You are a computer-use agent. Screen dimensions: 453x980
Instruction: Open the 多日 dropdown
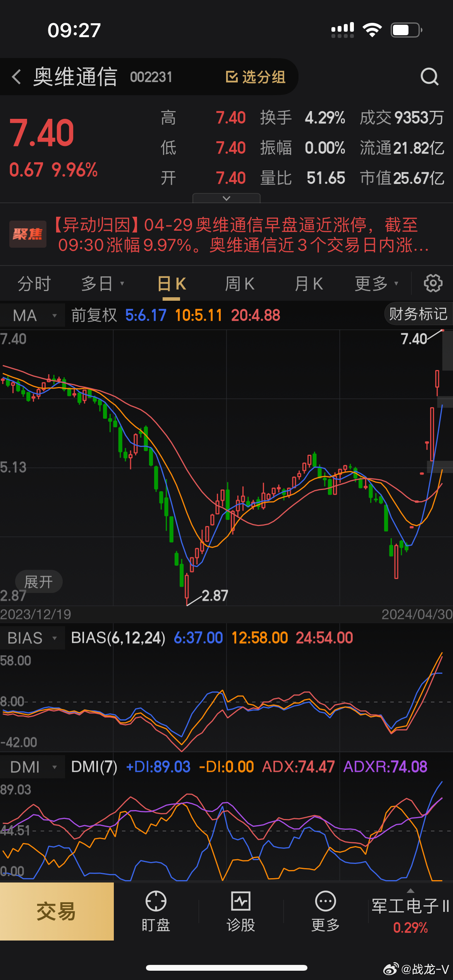pyautogui.click(x=103, y=284)
